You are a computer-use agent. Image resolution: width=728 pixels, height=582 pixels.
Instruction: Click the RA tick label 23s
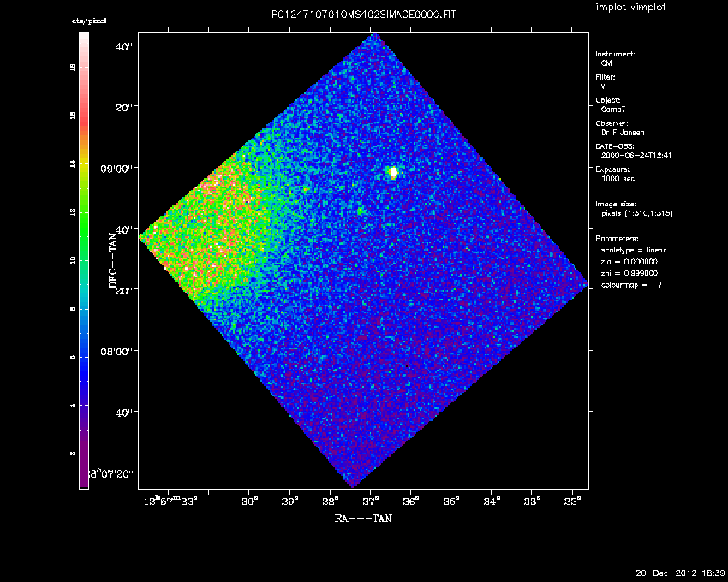[533, 502]
